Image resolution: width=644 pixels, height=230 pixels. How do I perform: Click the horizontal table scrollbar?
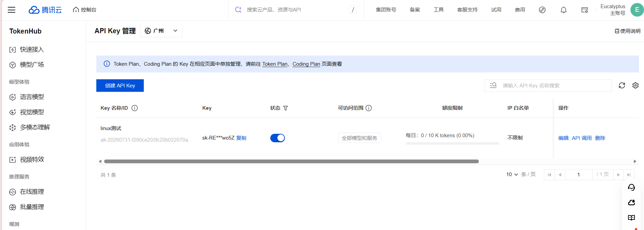pos(291,161)
